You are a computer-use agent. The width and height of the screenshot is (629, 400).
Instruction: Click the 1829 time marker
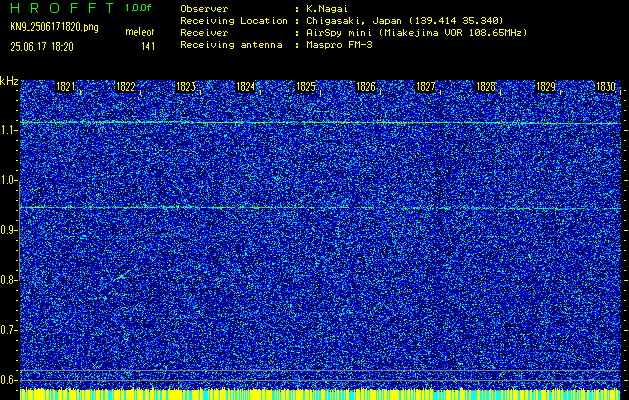(x=546, y=87)
